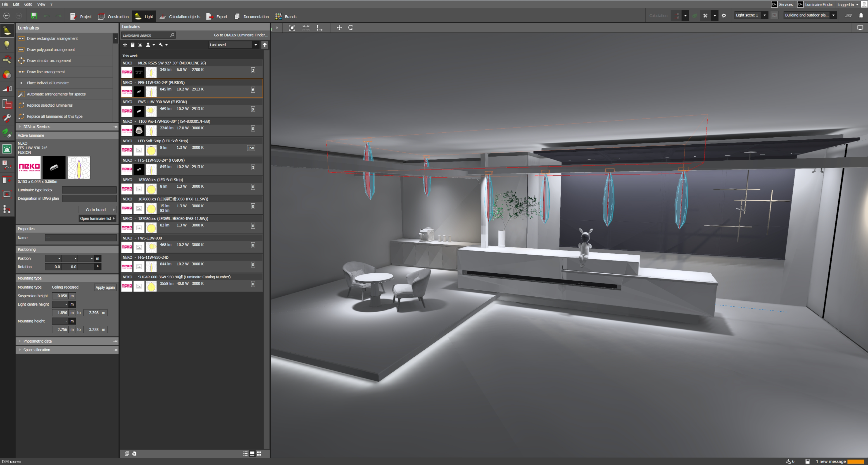Select Automatic arrangements for spaces tool
This screenshot has height=465, width=868.
click(56, 94)
